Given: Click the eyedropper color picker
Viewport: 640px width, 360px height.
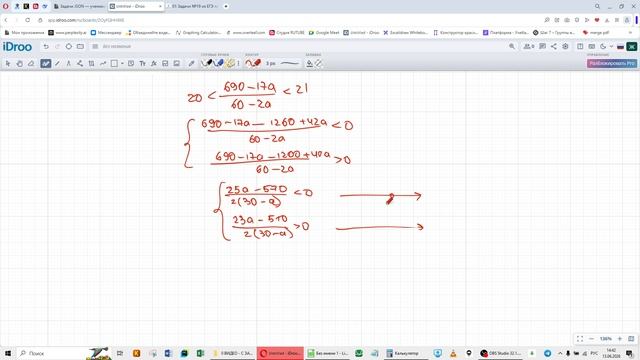Looking at the screenshot, I should pyautogui.click(x=191, y=63).
